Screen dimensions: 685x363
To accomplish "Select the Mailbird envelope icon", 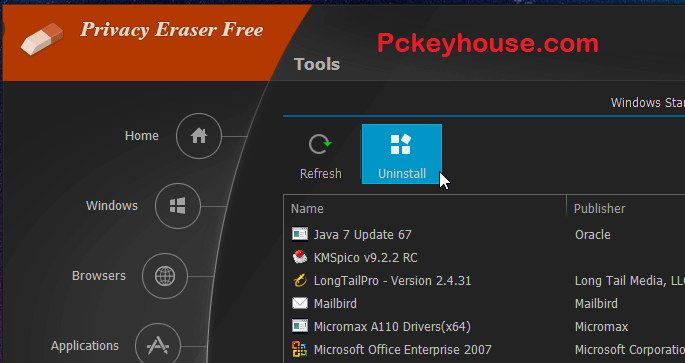I will coord(300,303).
